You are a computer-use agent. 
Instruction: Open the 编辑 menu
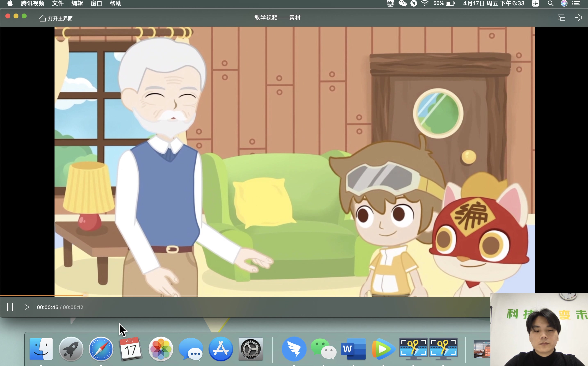point(77,3)
